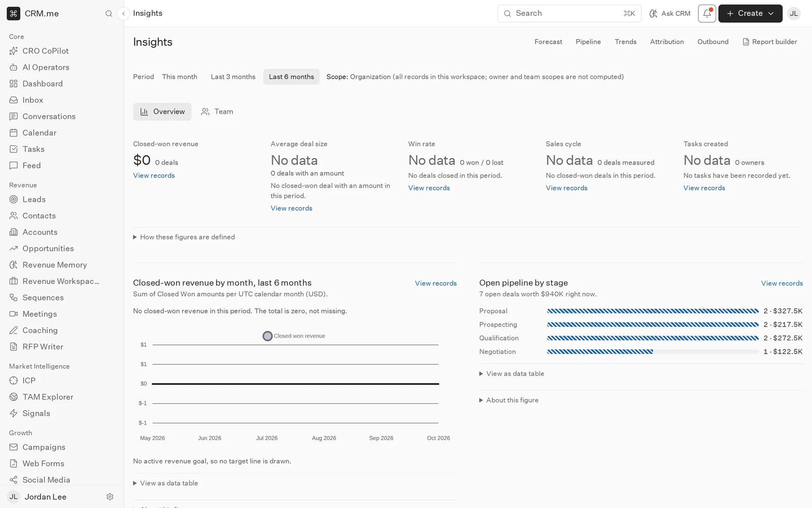Image resolution: width=812 pixels, height=508 pixels.
Task: Click the CRM.me logo icon
Action: tap(14, 14)
